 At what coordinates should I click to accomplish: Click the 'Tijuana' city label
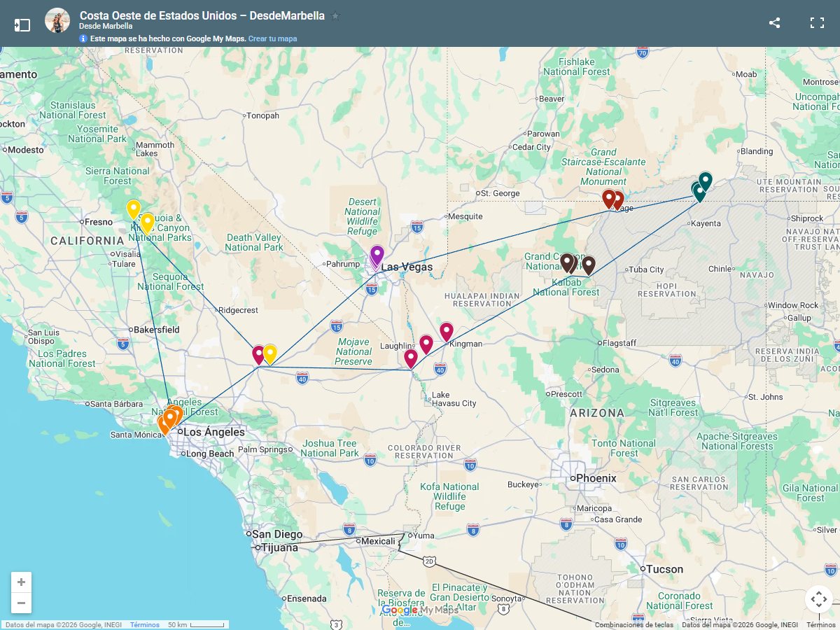click(x=279, y=547)
